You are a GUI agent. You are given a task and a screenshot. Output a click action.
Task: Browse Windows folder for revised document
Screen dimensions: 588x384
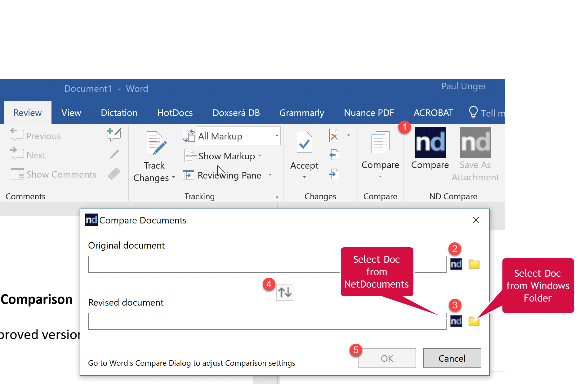474,321
